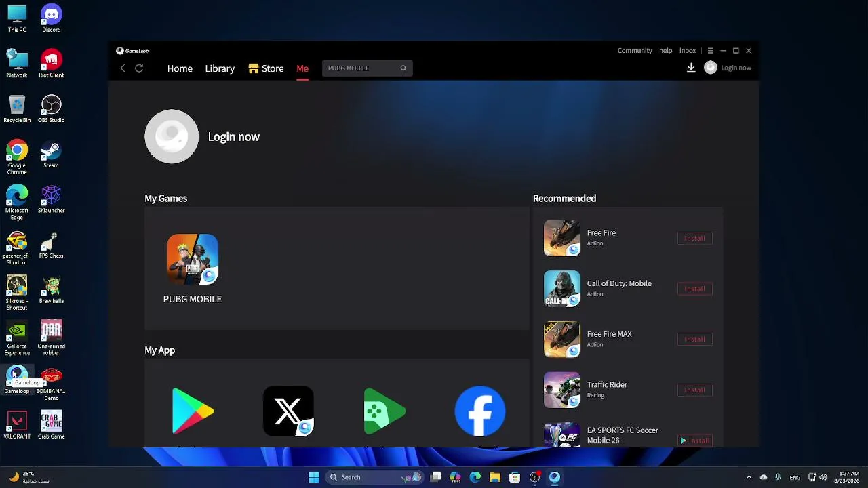Open the volume control in system tray

tap(823, 477)
